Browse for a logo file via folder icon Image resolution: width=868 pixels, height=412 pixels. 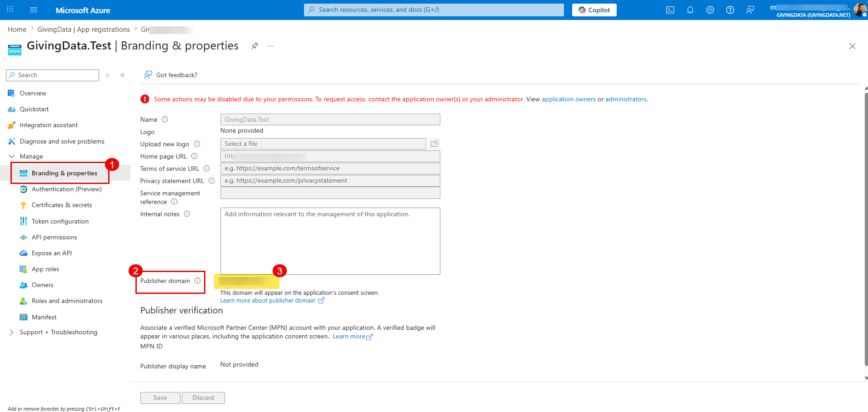[x=434, y=144]
